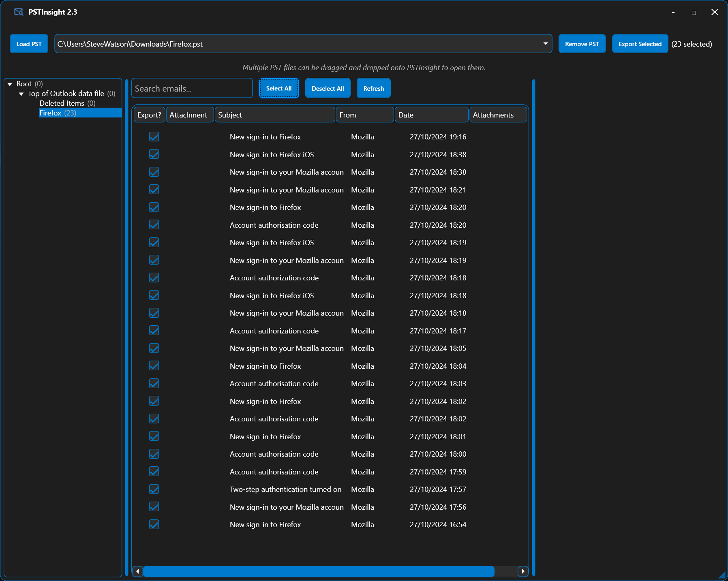Screen dimensions: 728x581
Task: Sort by the Date column header
Action: [x=431, y=115]
